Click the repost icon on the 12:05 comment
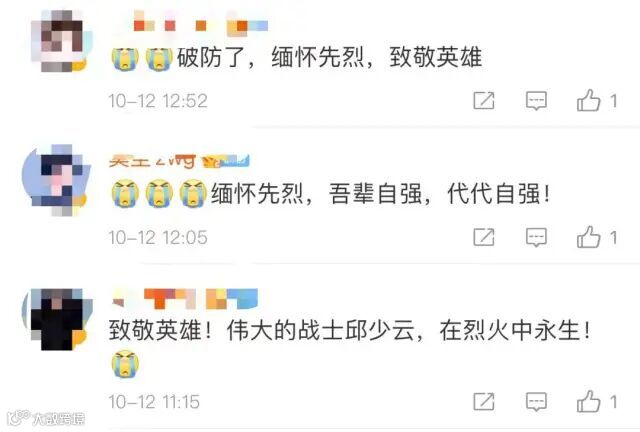Screen dimensions: 640x432 (x=484, y=237)
